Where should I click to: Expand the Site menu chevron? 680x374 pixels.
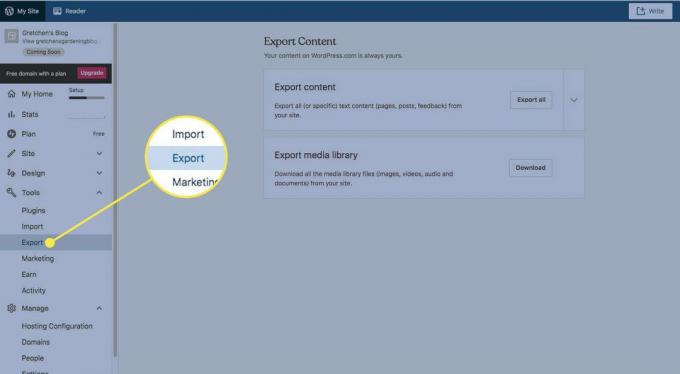pos(99,153)
